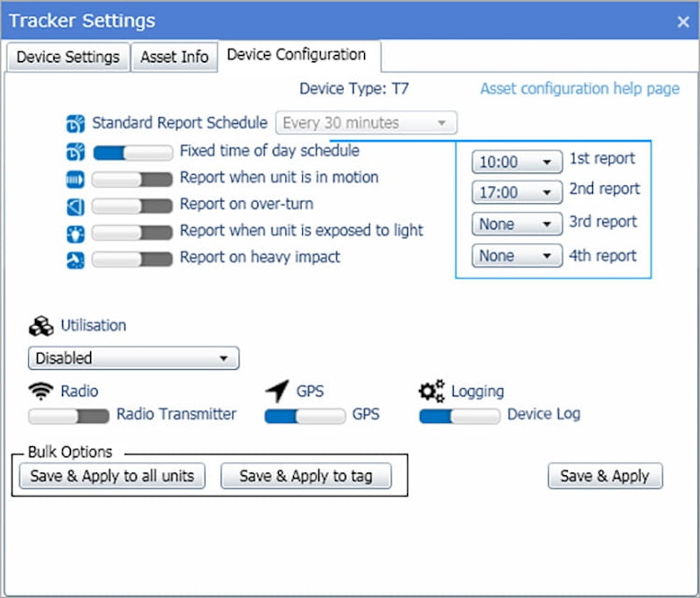Enable Report on heavy impact switch
The image size is (700, 598).
tap(132, 259)
